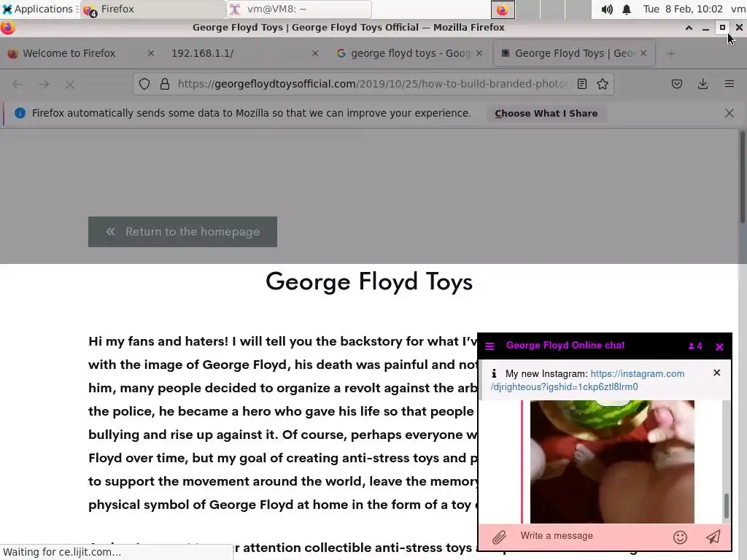Open the tracking protection shield icon
The height and width of the screenshot is (560, 747).
(144, 84)
